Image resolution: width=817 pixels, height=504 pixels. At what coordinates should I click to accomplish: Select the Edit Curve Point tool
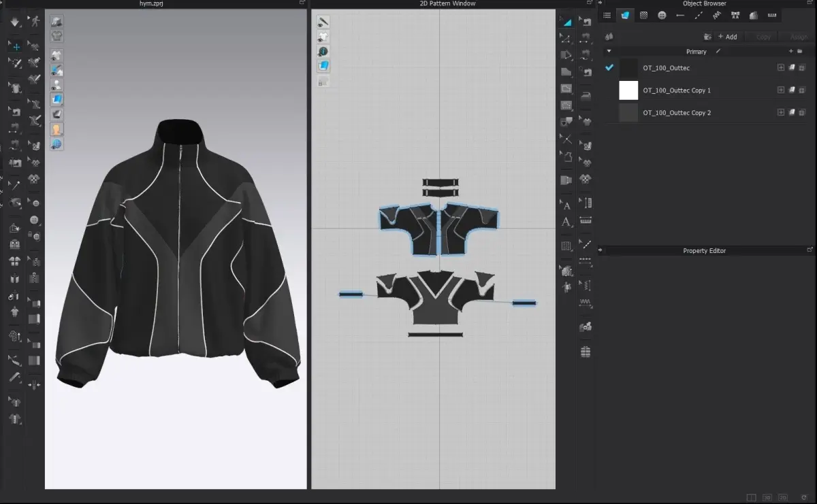(566, 39)
